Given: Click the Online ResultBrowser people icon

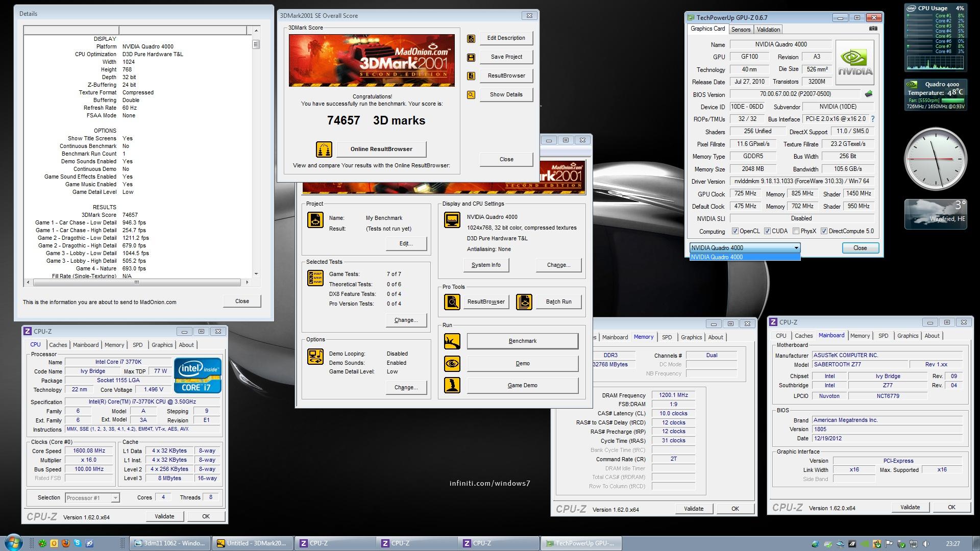Looking at the screenshot, I should click(x=324, y=149).
